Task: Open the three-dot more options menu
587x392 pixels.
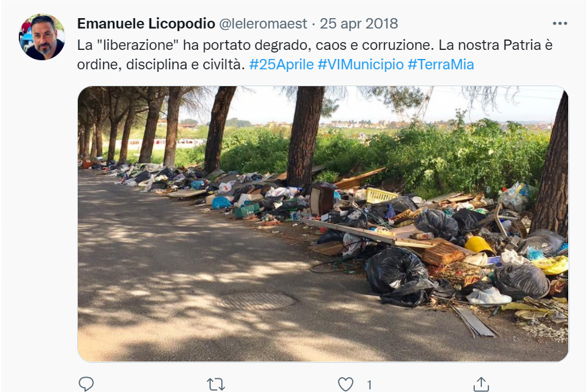Action: click(x=560, y=23)
